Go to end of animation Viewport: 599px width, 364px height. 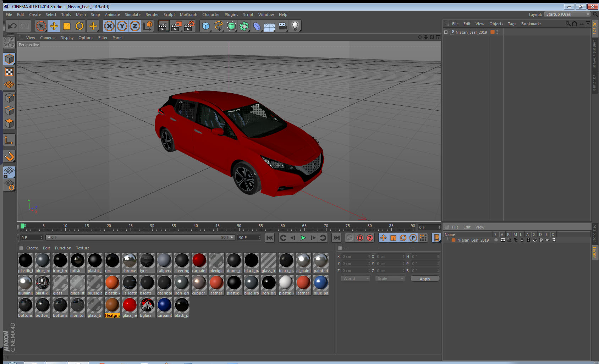pyautogui.click(x=336, y=238)
